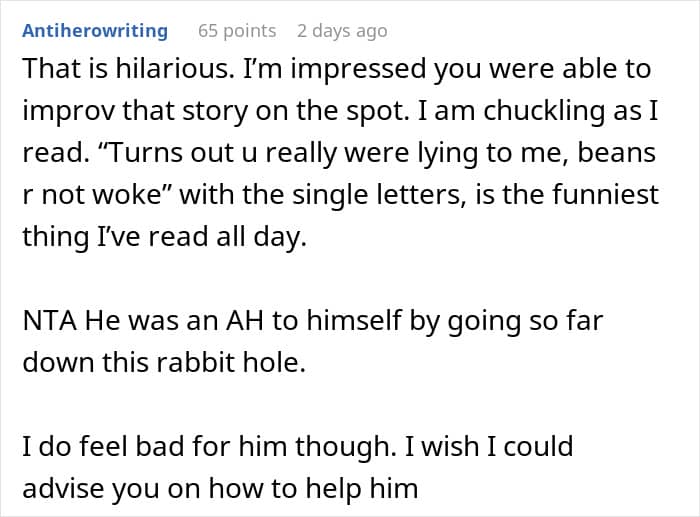Click the line 'down this rabbit hole.'
The image size is (700, 517).
pyautogui.click(x=164, y=362)
